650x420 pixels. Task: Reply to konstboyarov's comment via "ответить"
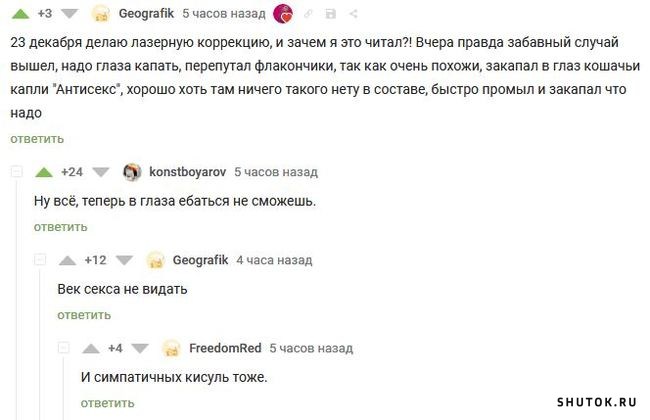(60, 227)
